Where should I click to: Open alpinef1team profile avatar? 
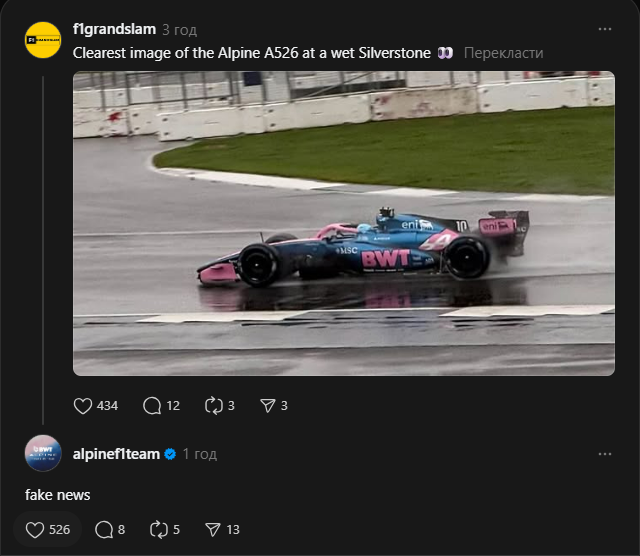(x=43, y=454)
